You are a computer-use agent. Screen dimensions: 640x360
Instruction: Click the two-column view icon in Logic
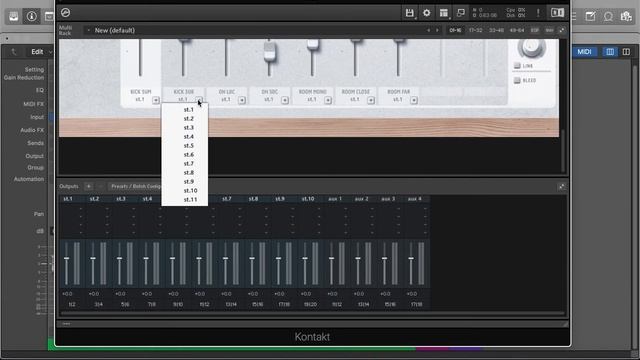coord(626,52)
